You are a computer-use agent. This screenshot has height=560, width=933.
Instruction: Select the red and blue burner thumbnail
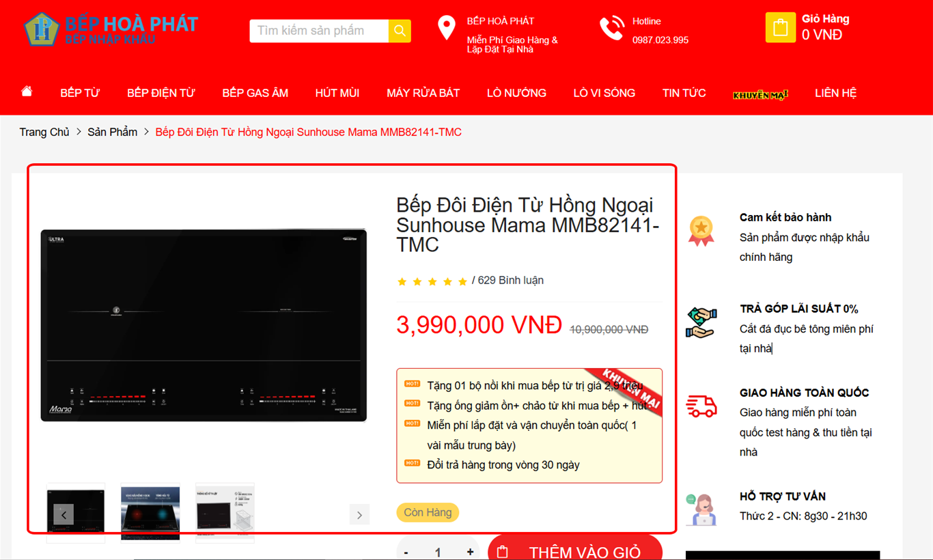tap(150, 512)
